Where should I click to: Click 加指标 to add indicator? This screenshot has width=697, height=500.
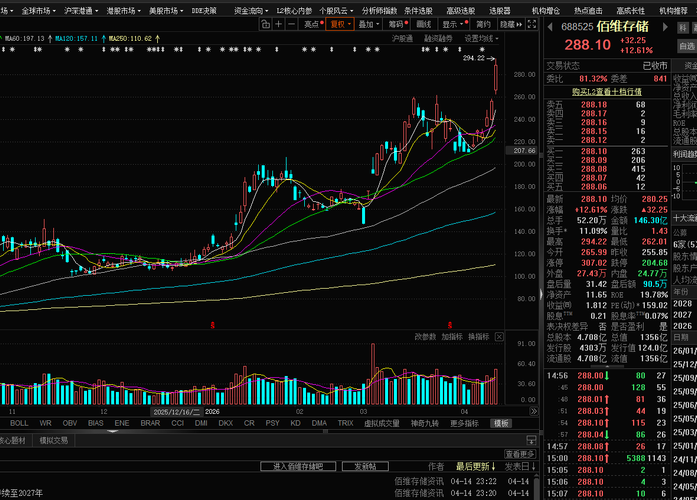coord(452,337)
